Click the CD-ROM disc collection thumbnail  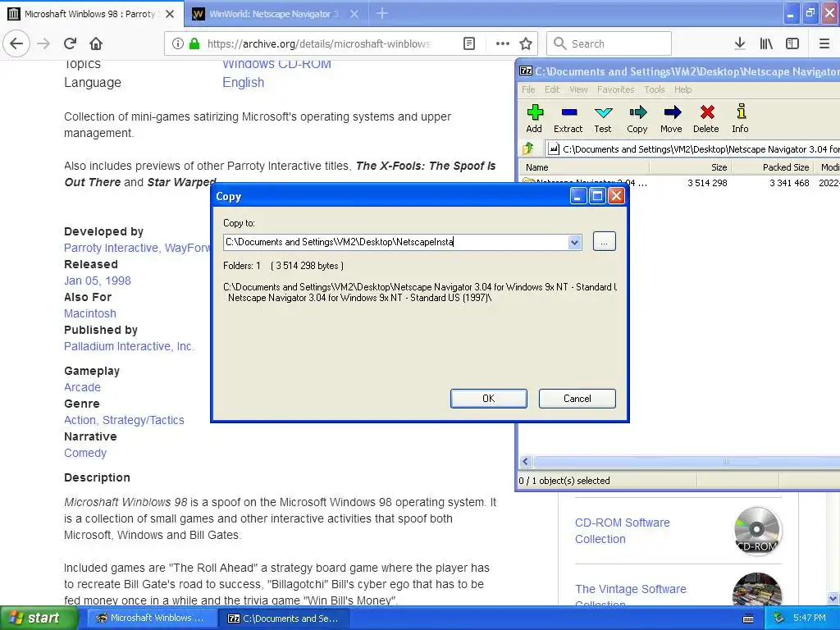pyautogui.click(x=757, y=530)
